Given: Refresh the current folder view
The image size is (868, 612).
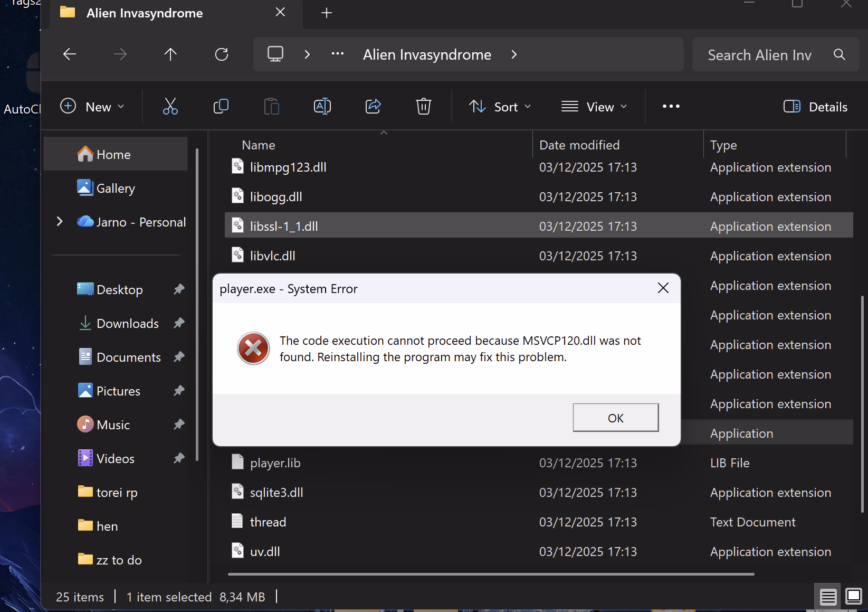Looking at the screenshot, I should 222,54.
